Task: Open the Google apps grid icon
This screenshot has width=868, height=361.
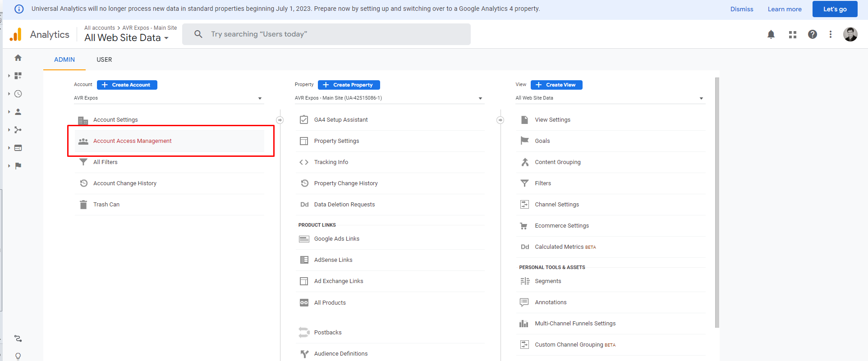Action: click(x=793, y=34)
